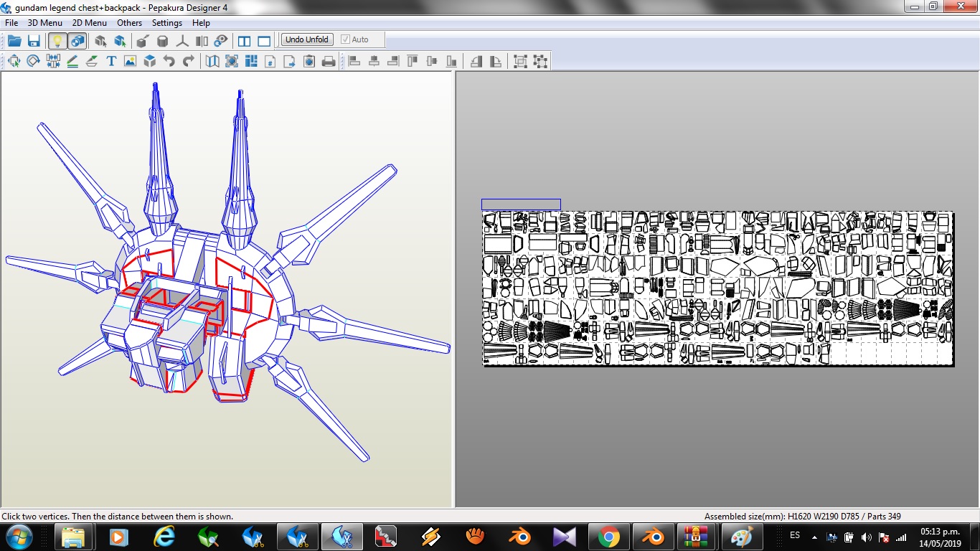
Task: Click the arrange parts blocks icon
Action: point(251,61)
